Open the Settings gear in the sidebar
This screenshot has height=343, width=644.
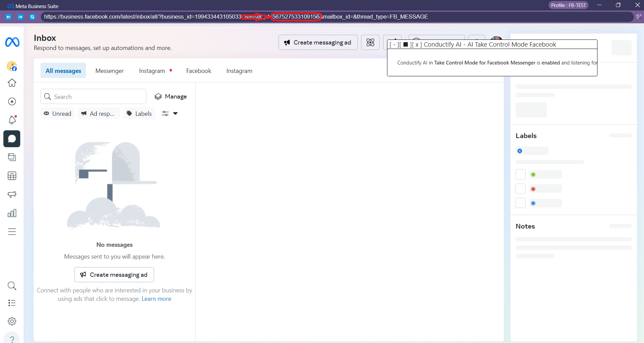[x=12, y=321]
